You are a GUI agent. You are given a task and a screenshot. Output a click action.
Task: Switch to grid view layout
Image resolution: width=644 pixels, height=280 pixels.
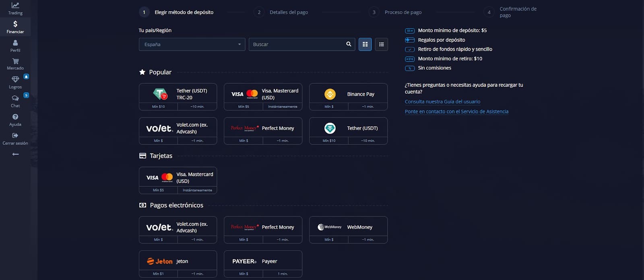365,44
